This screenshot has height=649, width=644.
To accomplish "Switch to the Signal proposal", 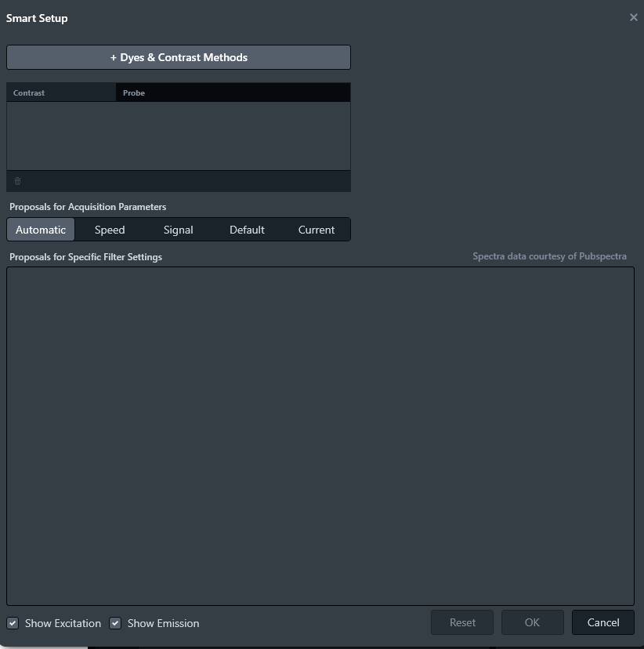I will pos(178,229).
